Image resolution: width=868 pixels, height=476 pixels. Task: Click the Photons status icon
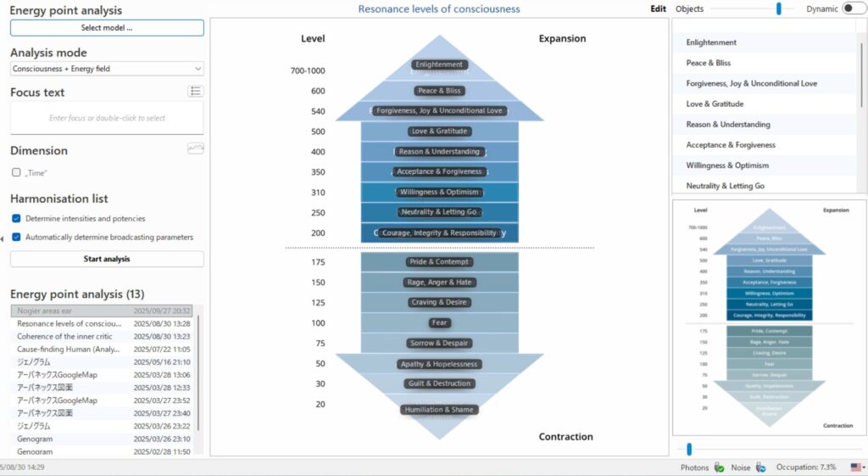tap(719, 468)
